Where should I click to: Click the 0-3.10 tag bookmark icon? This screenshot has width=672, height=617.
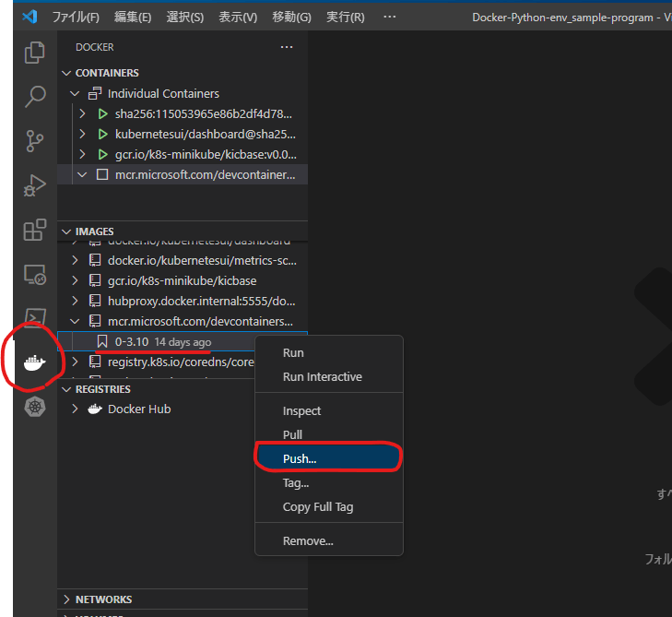tap(102, 342)
